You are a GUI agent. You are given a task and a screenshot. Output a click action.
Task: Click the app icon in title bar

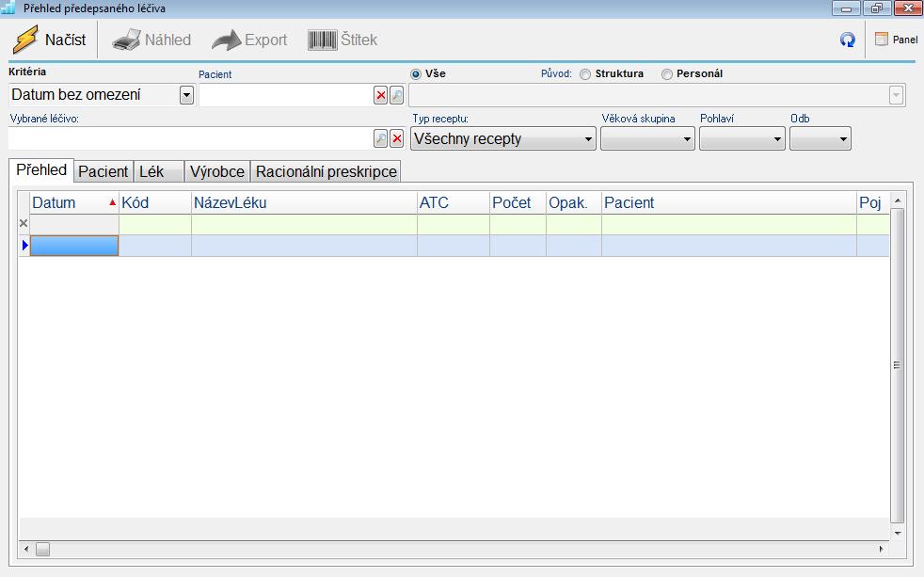click(x=8, y=8)
